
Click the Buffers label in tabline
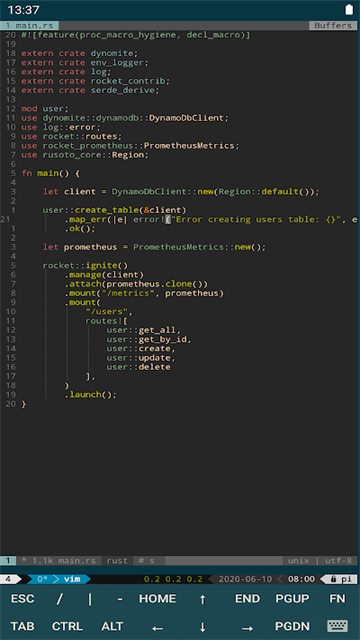tap(333, 25)
